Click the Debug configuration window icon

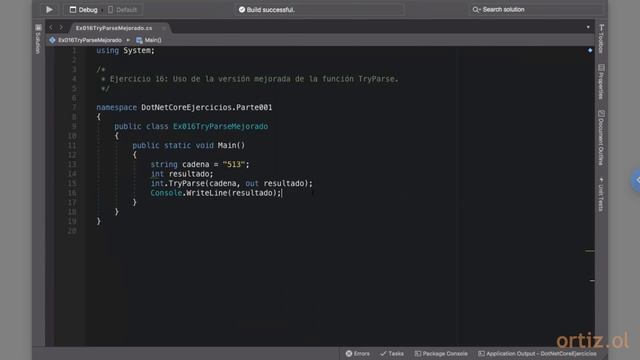[73, 9]
